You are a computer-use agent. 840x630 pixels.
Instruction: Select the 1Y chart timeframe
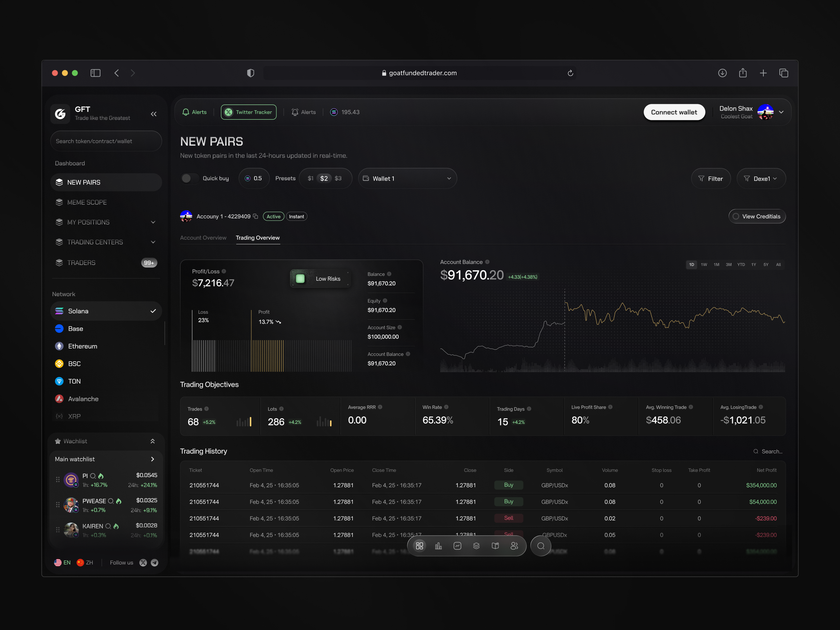754,265
